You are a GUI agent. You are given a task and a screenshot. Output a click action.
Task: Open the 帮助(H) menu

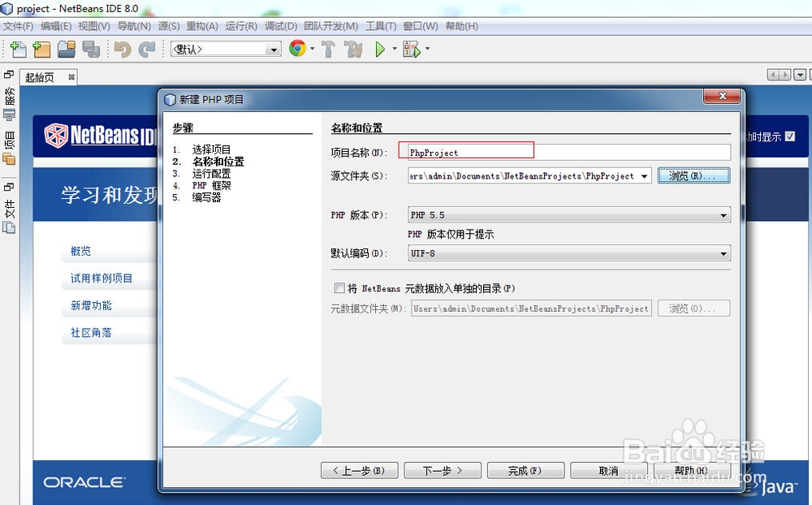pyautogui.click(x=461, y=26)
